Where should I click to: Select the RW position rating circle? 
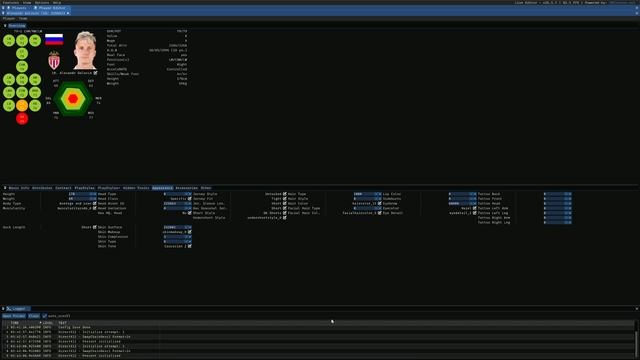(x=35, y=40)
